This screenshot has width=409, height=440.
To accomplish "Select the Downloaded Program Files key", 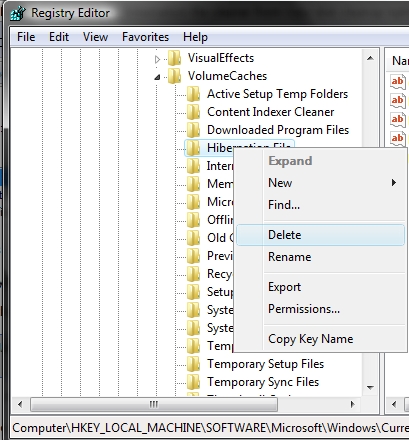I will pyautogui.click(x=278, y=130).
